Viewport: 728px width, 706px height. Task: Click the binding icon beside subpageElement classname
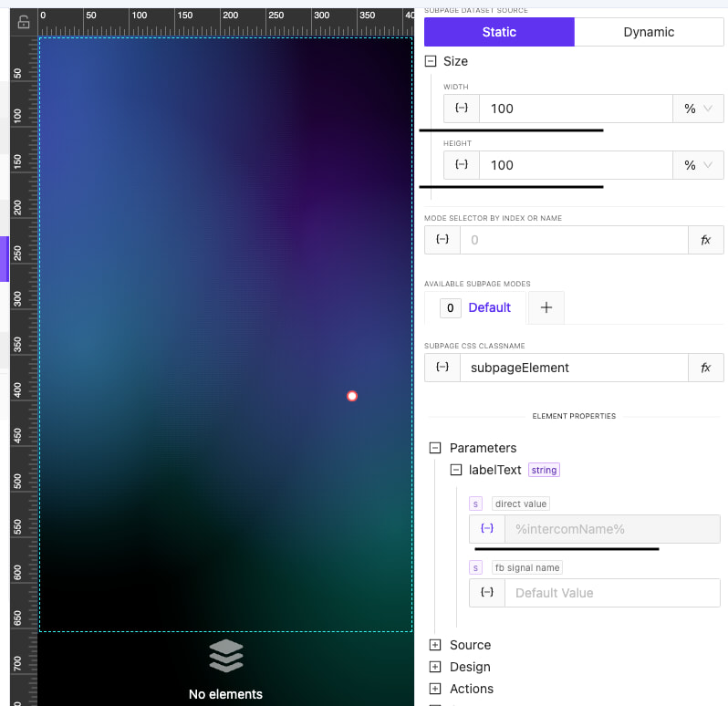point(442,368)
